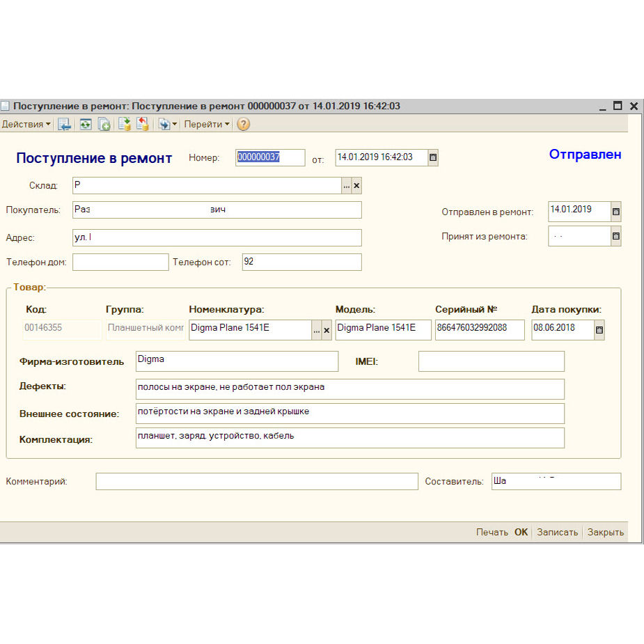Click the unpost document icon (red arrow)
This screenshot has width=644, height=644.
pos(143,124)
